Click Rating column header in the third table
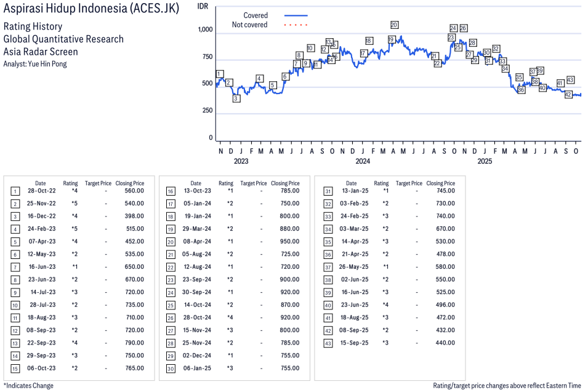This screenshot has width=588, height=390. (381, 183)
